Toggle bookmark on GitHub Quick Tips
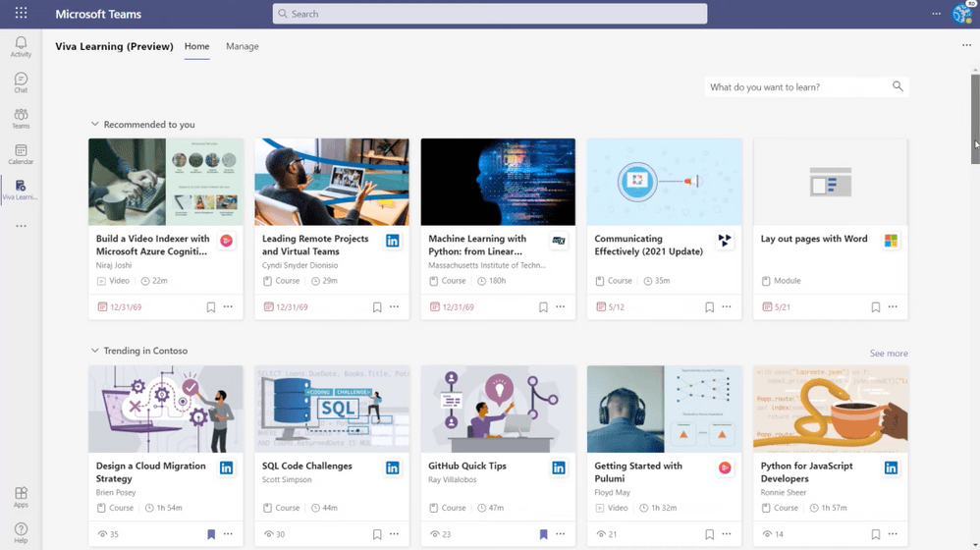Screen dimensions: 980x550 coord(543,534)
